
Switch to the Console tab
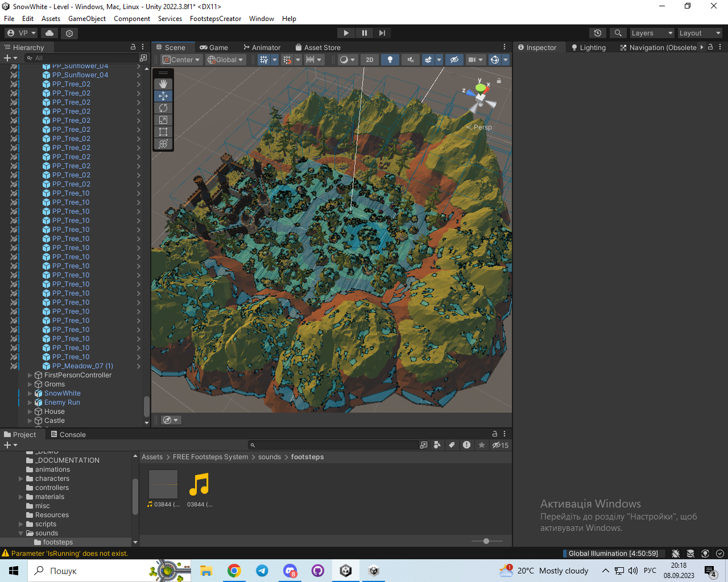[68, 435]
